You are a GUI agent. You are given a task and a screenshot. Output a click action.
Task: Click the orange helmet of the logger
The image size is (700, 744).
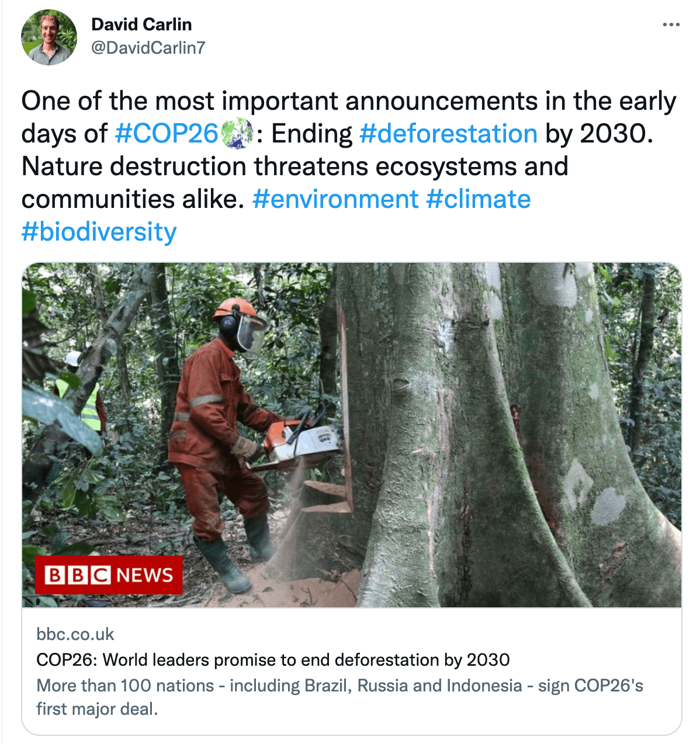pyautogui.click(x=235, y=310)
